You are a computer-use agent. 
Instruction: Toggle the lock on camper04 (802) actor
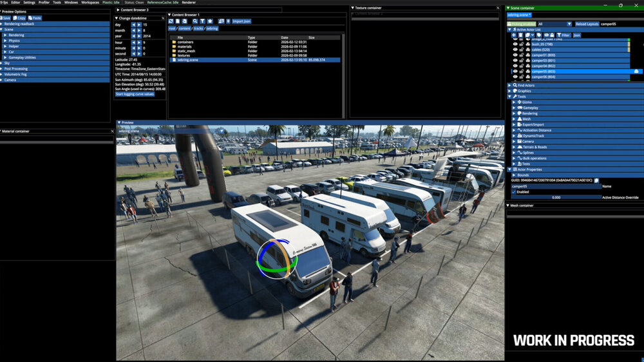pyautogui.click(x=521, y=66)
